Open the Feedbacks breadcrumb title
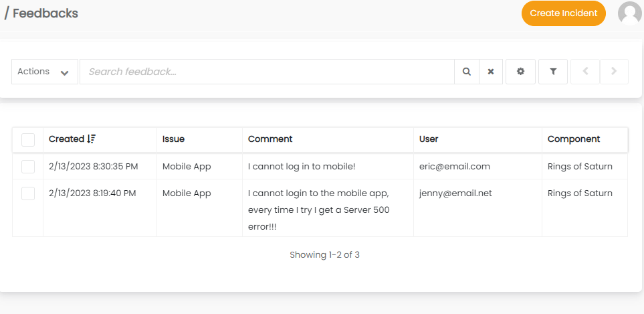 tap(45, 13)
